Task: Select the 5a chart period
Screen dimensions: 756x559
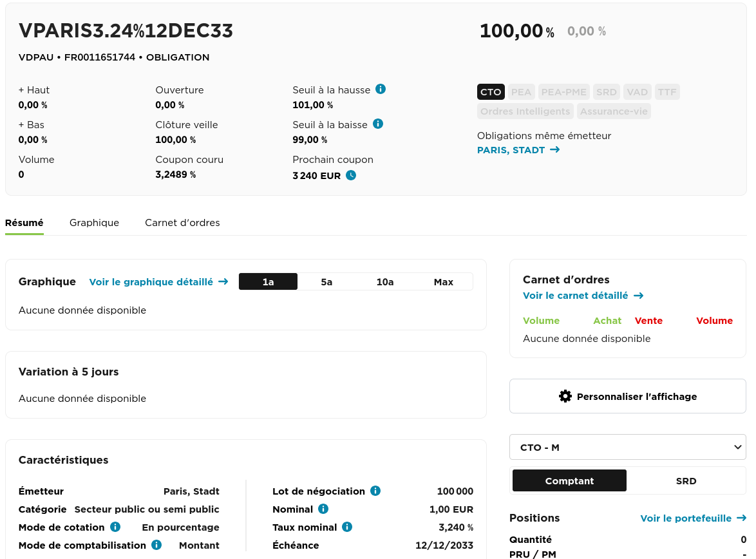Action: pos(326,281)
